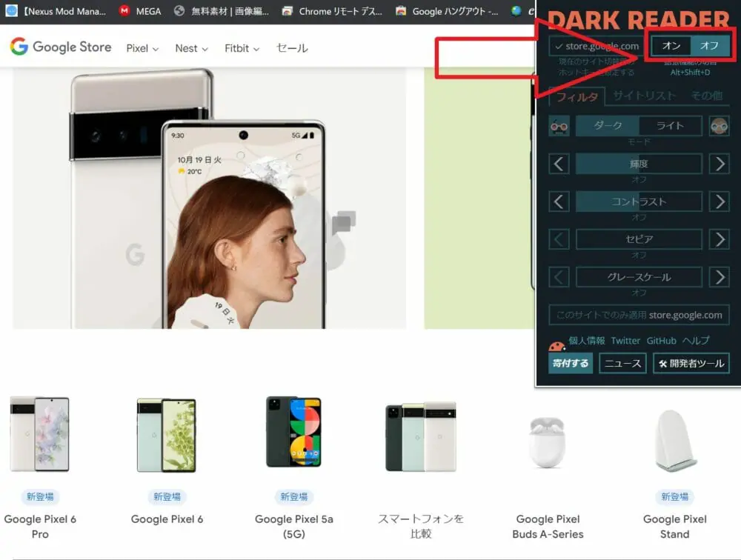Expand the Nest dropdown menu

191,48
